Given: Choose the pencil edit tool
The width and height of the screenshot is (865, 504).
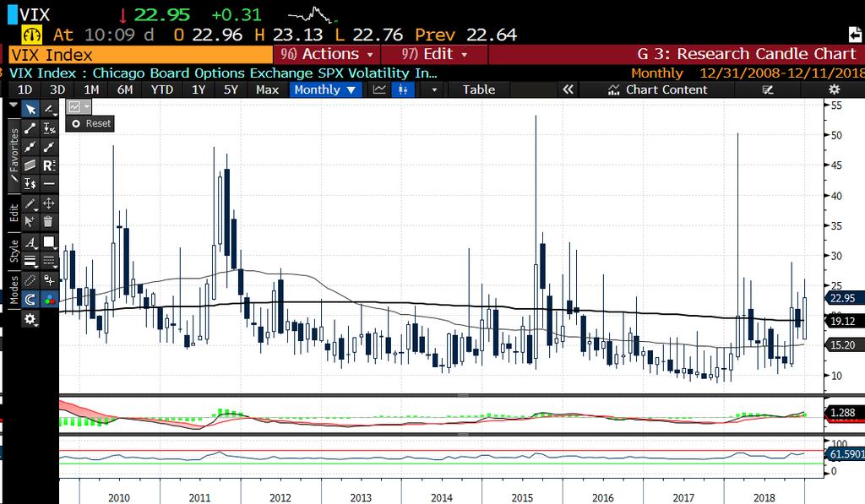Looking at the screenshot, I should coord(30,204).
